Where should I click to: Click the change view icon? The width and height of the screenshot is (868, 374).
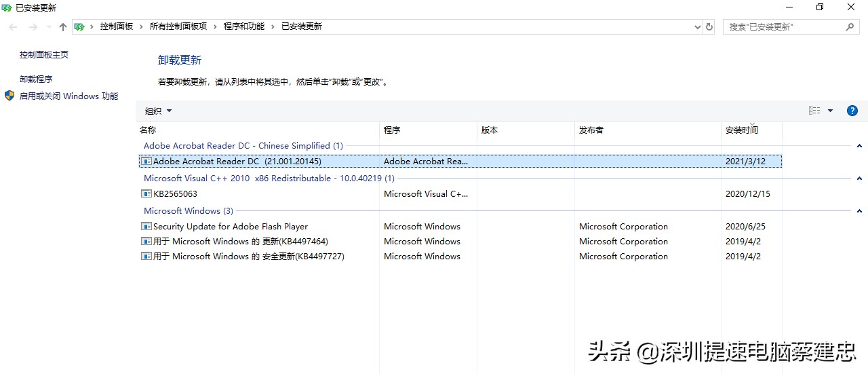(814, 111)
